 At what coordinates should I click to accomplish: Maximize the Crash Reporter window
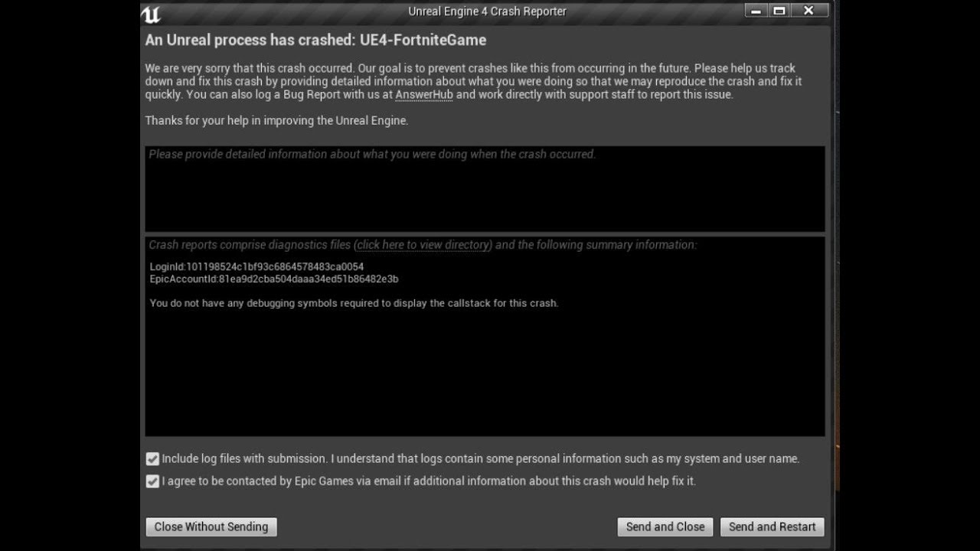[x=779, y=11]
